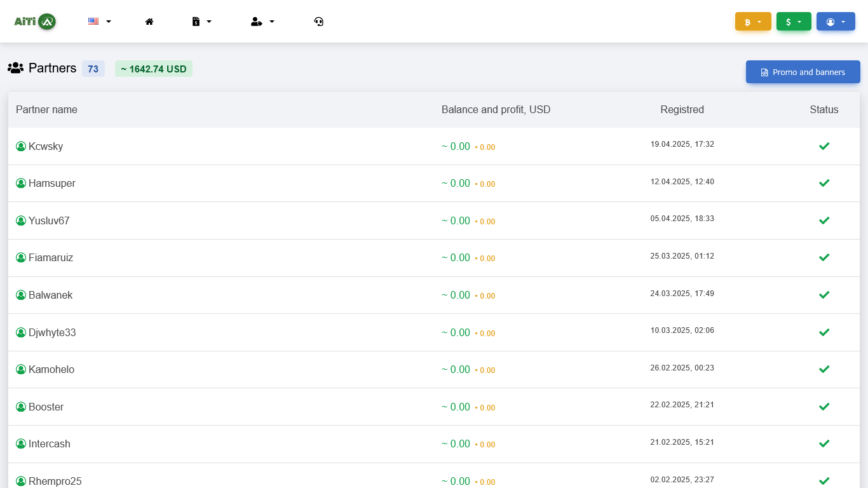Click the AiTi logo
Screen dimensions: 868x488
[35, 22]
